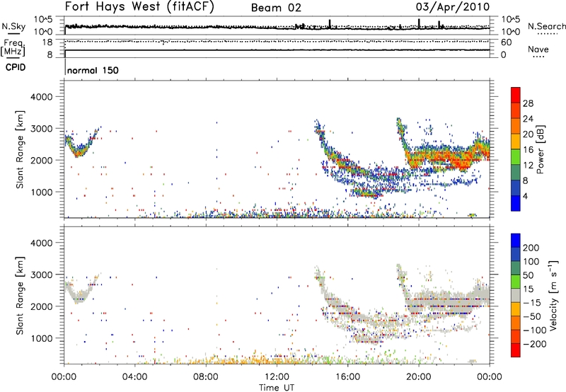566x392 pixels.
Task: Click the '4' power scale value
Action: pyautogui.click(x=525, y=196)
